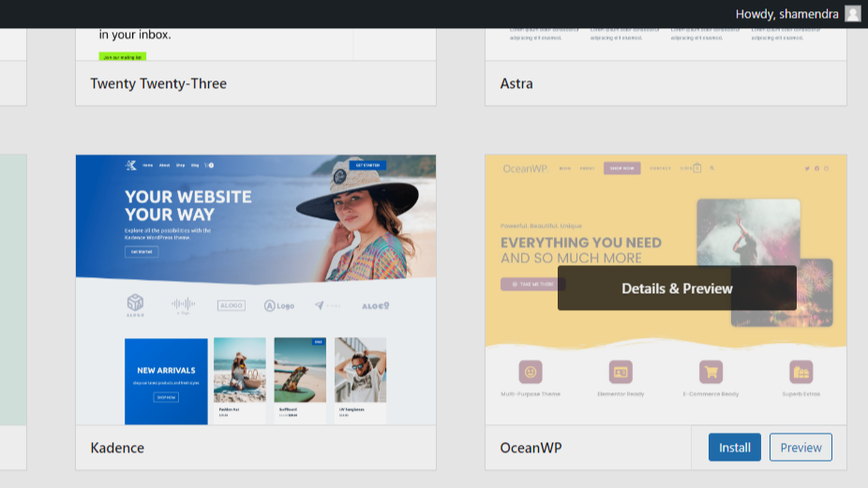Select the OceanWP theme name
Image resolution: width=868 pixels, height=488 pixels.
(531, 448)
